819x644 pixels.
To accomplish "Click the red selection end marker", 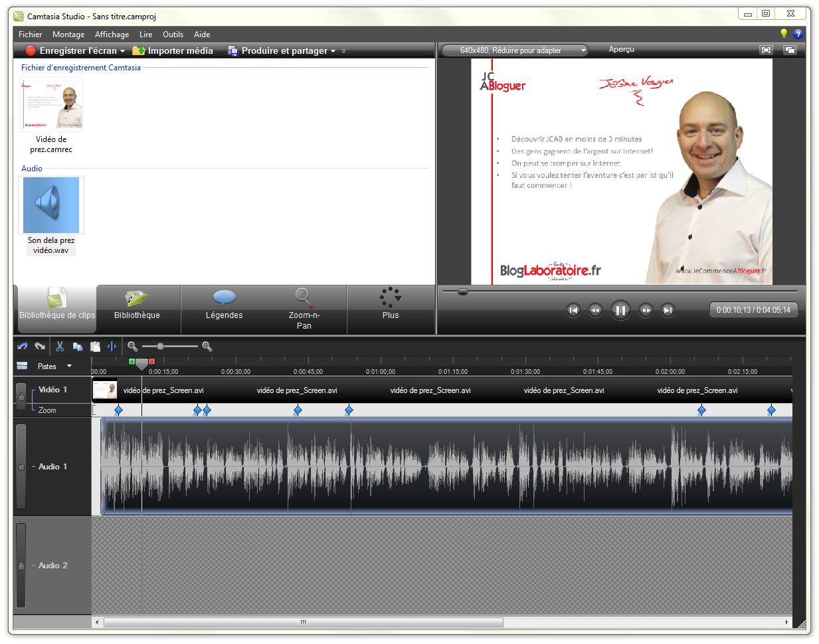I will pos(151,362).
